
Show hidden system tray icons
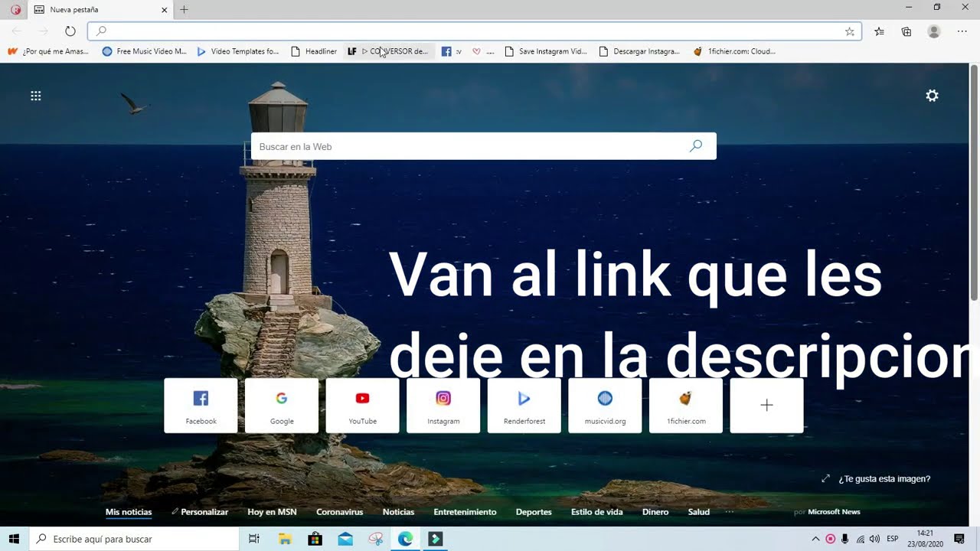(x=815, y=539)
